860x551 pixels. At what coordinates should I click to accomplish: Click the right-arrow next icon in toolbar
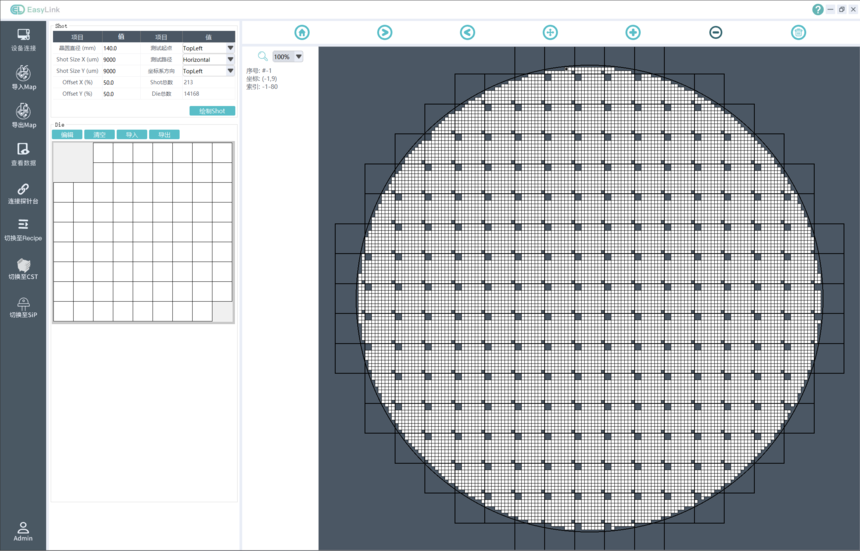tap(384, 32)
